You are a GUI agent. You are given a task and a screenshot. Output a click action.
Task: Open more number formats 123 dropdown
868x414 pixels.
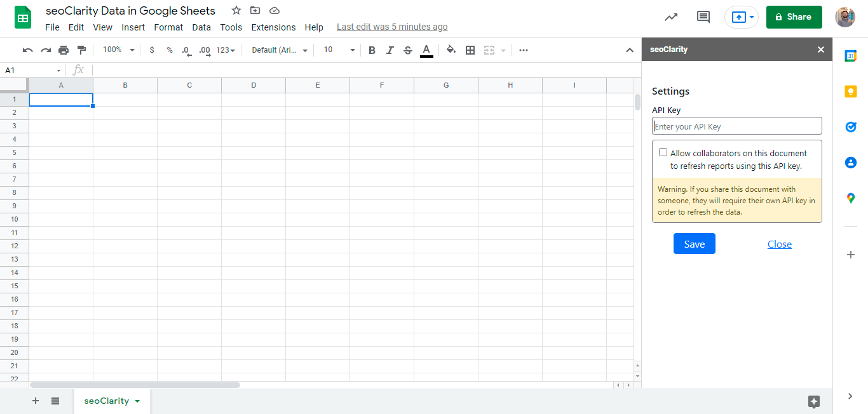pos(226,50)
